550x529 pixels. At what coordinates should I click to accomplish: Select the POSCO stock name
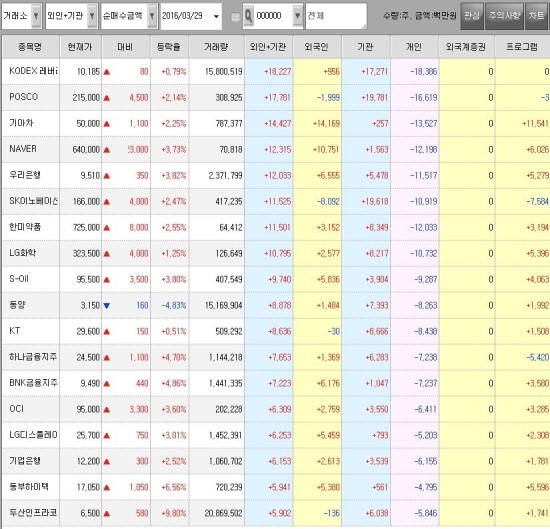(x=24, y=97)
